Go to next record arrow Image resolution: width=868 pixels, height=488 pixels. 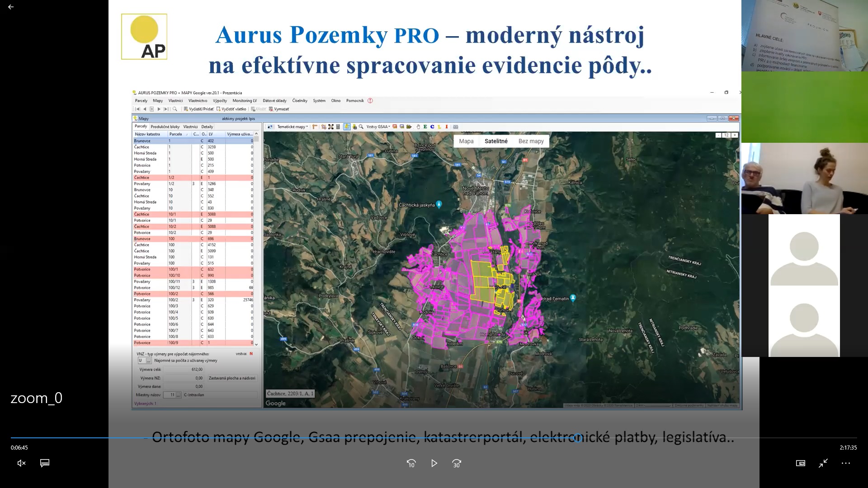pos(159,109)
